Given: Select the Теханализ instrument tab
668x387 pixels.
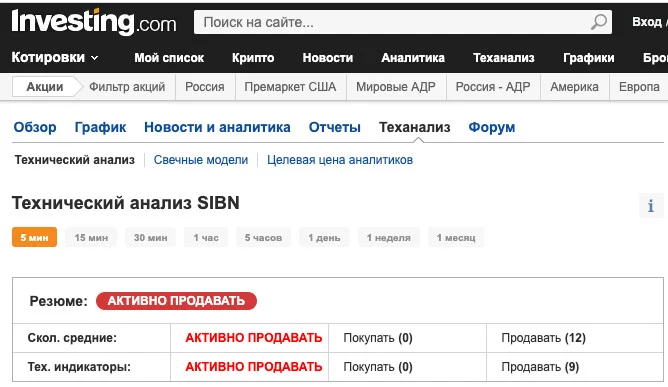Looking at the screenshot, I should pos(415,127).
